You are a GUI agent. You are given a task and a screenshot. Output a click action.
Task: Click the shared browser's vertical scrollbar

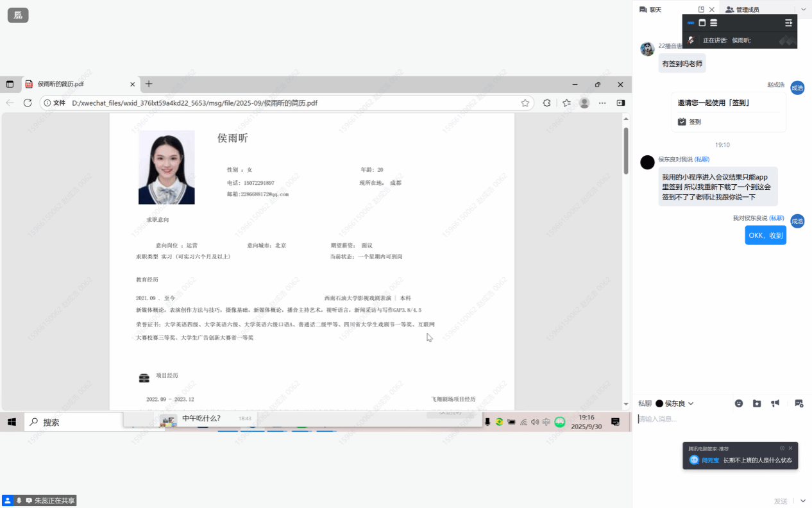[x=626, y=151]
